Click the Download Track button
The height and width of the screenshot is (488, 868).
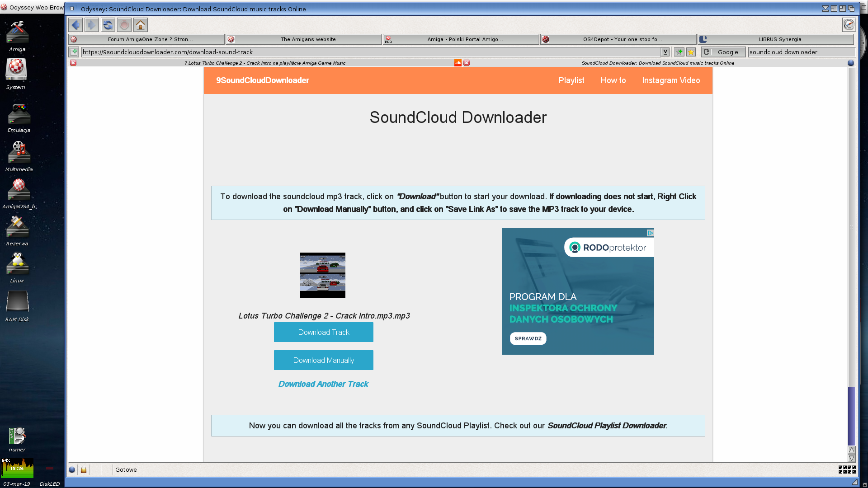coord(324,332)
